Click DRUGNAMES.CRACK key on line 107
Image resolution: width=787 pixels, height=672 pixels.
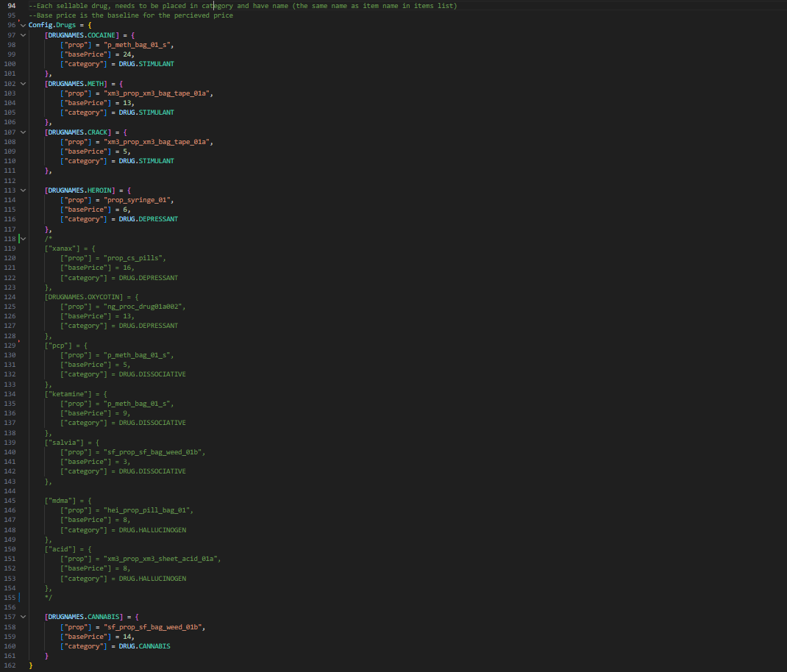coord(78,132)
